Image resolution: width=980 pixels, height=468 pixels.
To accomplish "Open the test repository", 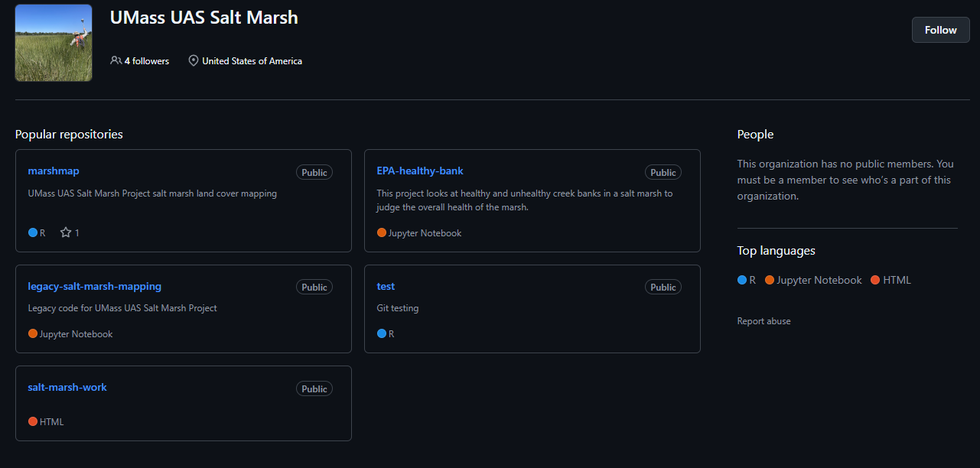I will pos(386,286).
